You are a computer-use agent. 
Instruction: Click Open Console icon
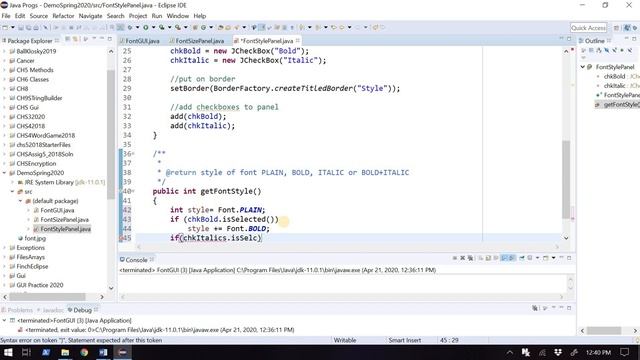coord(546,258)
